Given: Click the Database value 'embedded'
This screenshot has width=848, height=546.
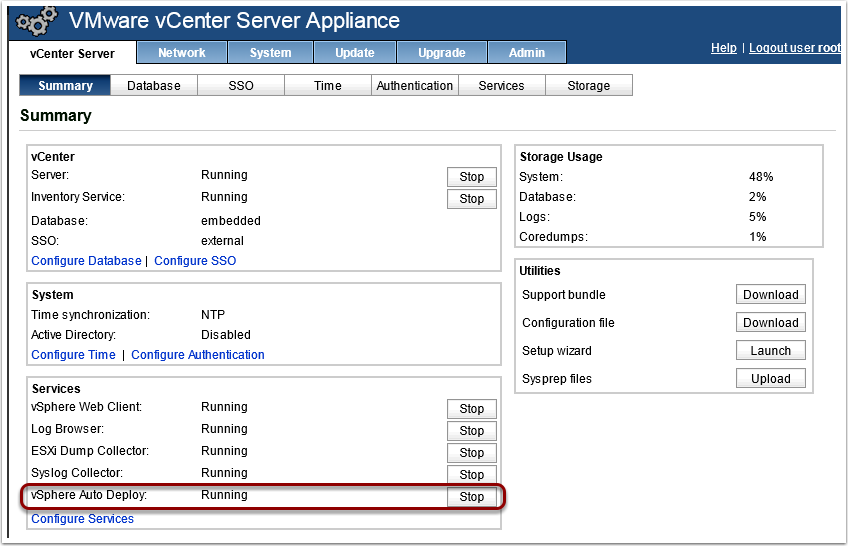Looking at the screenshot, I should (231, 221).
